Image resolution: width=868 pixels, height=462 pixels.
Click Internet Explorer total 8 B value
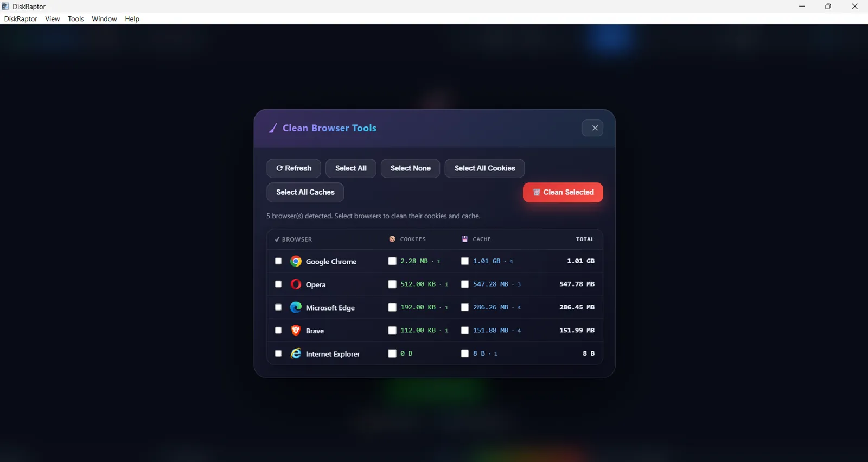(x=589, y=353)
